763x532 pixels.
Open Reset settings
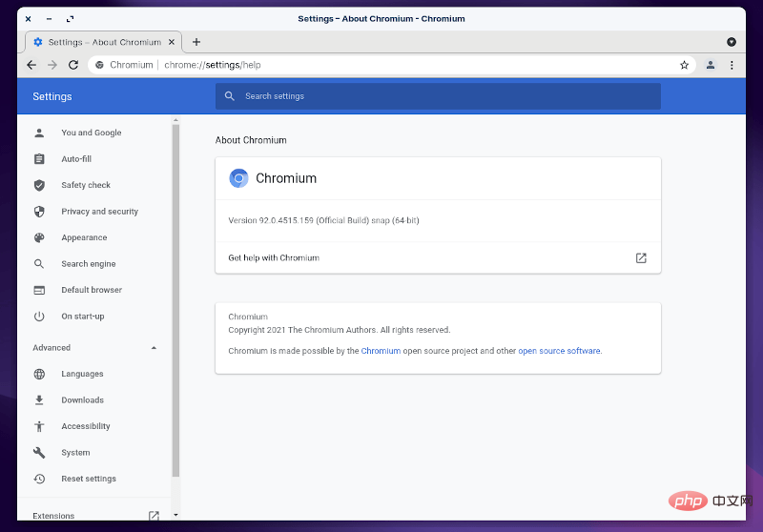point(89,479)
